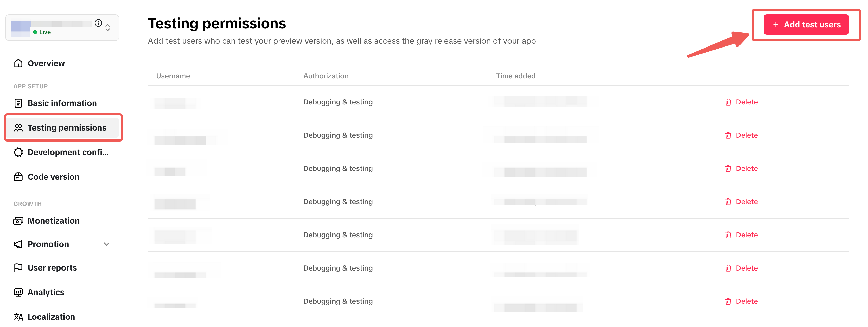Image resolution: width=868 pixels, height=327 pixels.
Task: Click the Testing permissions people icon
Action: coord(18,128)
